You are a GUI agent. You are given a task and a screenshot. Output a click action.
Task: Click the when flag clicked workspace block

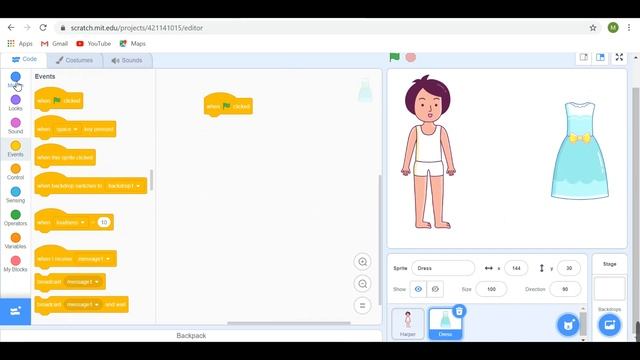(x=228, y=105)
